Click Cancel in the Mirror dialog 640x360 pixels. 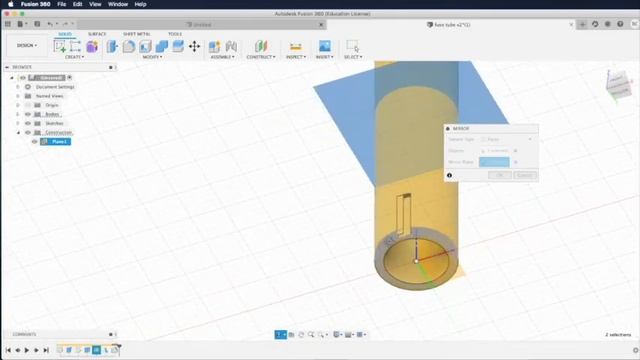click(525, 175)
